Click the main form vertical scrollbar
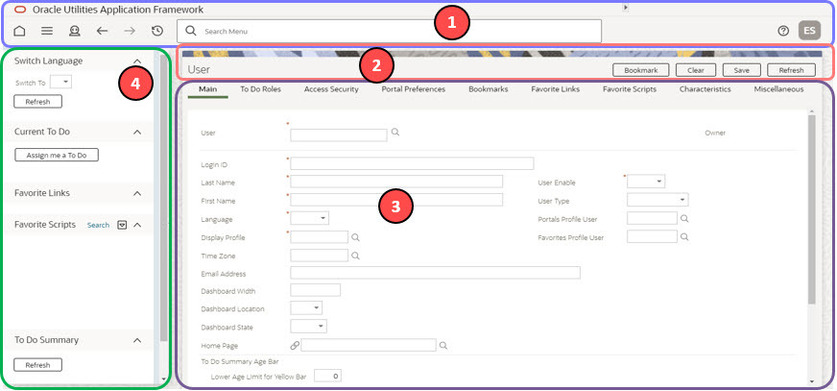This screenshot has width=837, height=391. point(811,209)
